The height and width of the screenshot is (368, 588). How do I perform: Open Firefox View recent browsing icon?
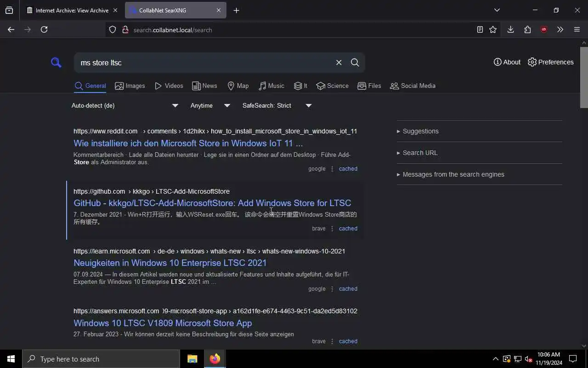point(9,10)
